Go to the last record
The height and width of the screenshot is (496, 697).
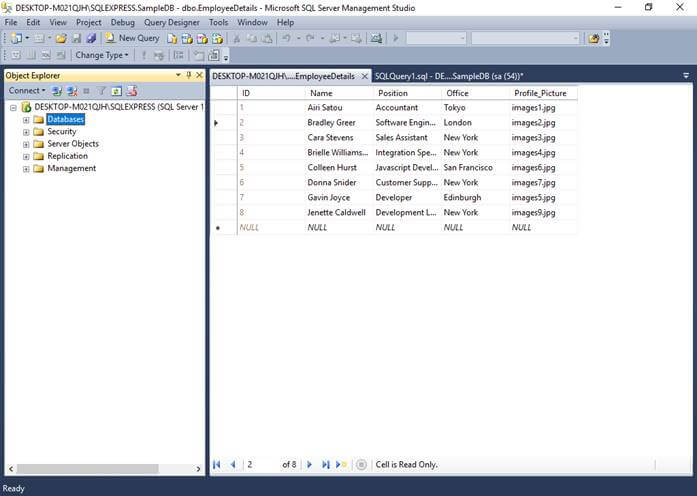tap(325, 464)
